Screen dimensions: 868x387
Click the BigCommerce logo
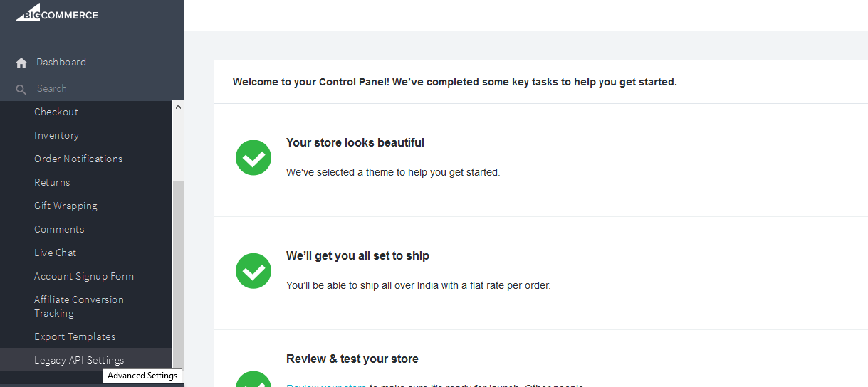[57, 14]
